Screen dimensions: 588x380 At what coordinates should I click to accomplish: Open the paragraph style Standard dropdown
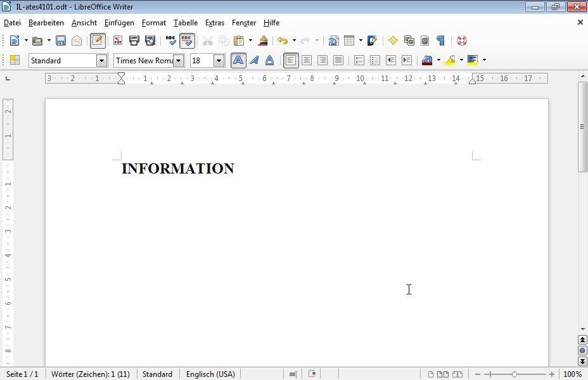[x=101, y=60]
